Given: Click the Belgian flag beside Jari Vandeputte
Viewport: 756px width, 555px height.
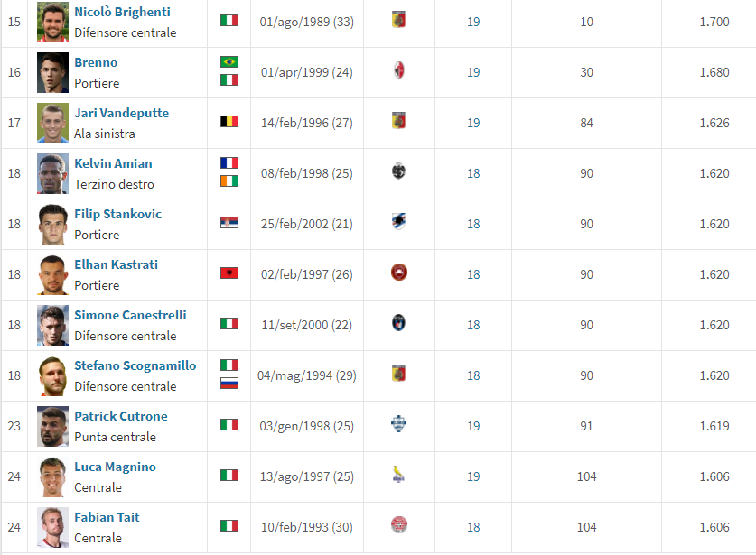Looking at the screenshot, I should coord(229,121).
